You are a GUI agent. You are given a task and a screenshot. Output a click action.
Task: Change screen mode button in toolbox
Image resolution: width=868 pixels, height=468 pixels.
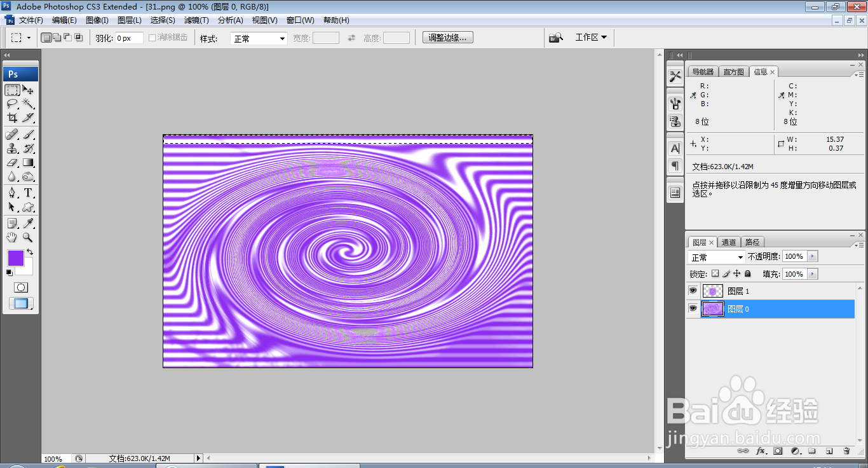21,304
